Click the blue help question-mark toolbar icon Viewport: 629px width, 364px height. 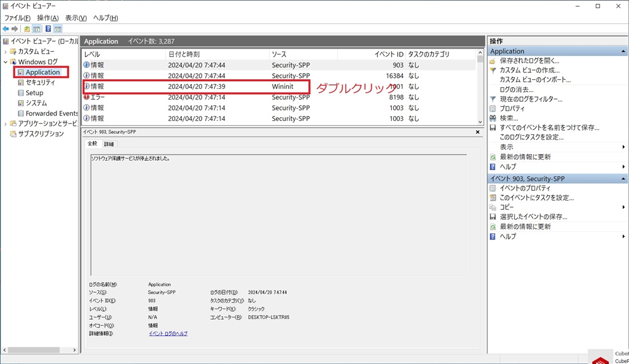point(48,29)
